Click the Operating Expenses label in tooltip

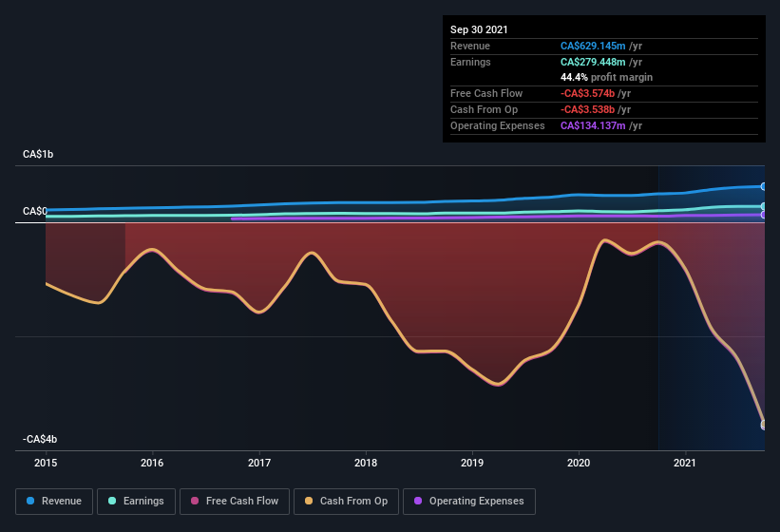point(498,125)
